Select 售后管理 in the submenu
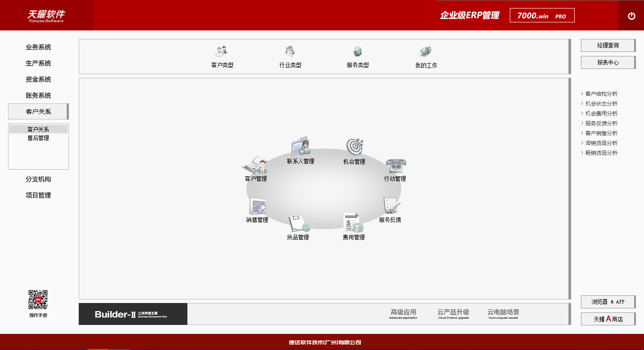The width and height of the screenshot is (644, 350). point(38,138)
